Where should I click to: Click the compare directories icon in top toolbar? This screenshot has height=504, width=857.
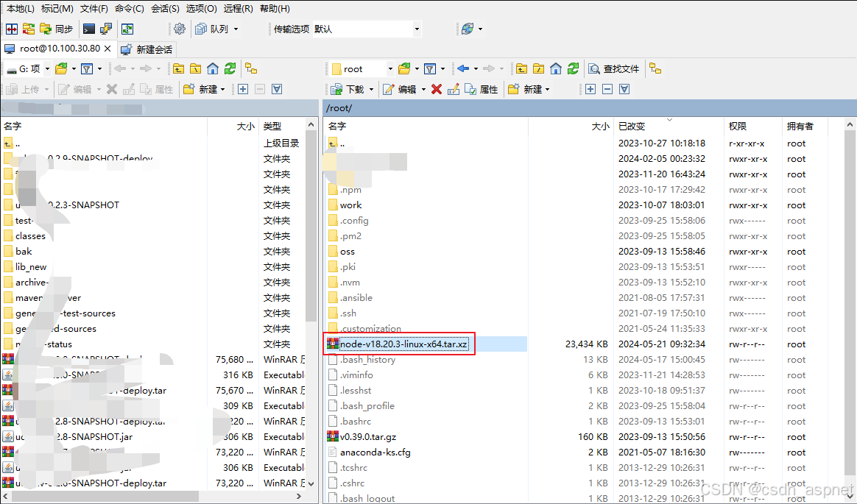(12, 29)
